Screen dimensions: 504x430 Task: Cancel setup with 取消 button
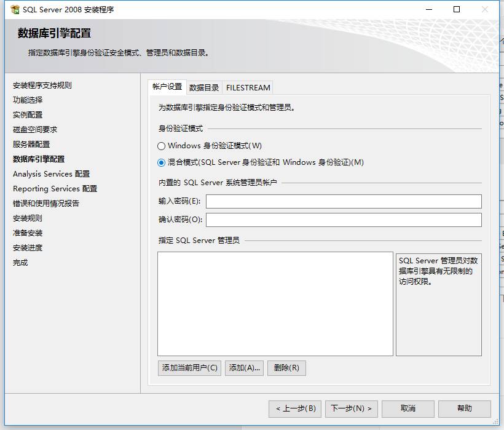[x=408, y=408]
